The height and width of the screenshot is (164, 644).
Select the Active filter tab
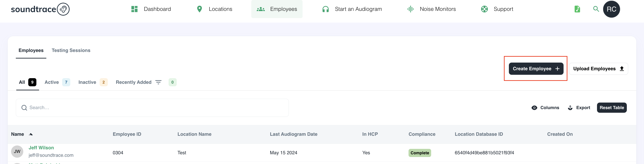tap(57, 82)
